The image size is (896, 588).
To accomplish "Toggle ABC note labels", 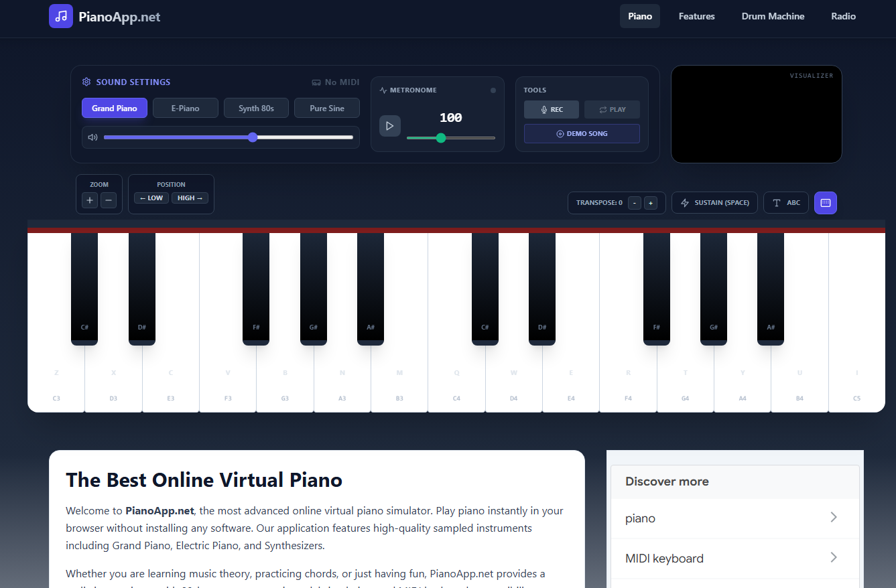I will 785,203.
